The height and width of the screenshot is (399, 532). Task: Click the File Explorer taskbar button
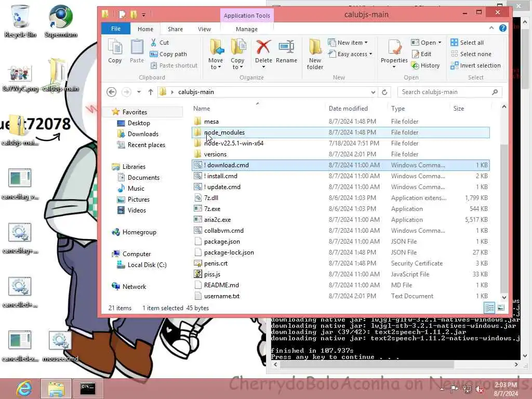tap(56, 389)
